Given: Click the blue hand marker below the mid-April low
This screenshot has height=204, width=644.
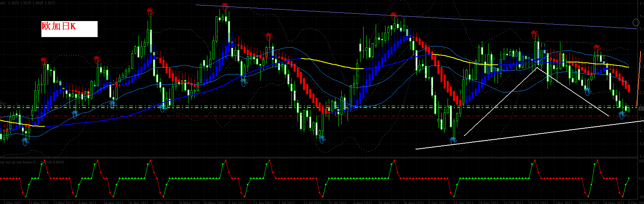Looking at the screenshot, I should pyautogui.click(x=113, y=104).
